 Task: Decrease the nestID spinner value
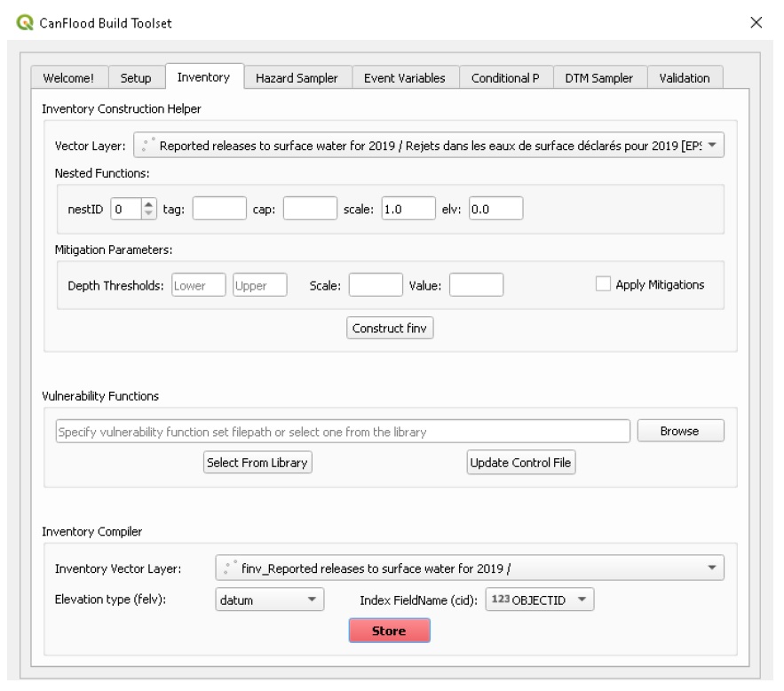148,213
